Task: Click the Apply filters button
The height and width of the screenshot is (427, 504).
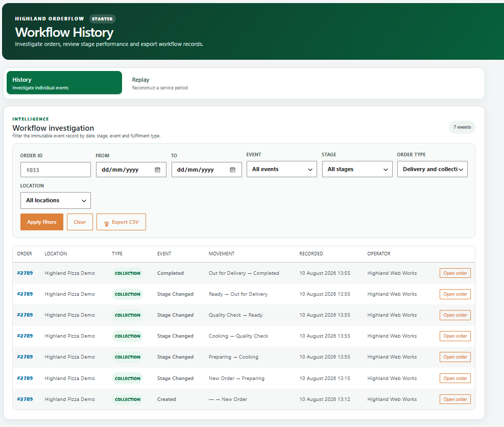Action: point(42,222)
